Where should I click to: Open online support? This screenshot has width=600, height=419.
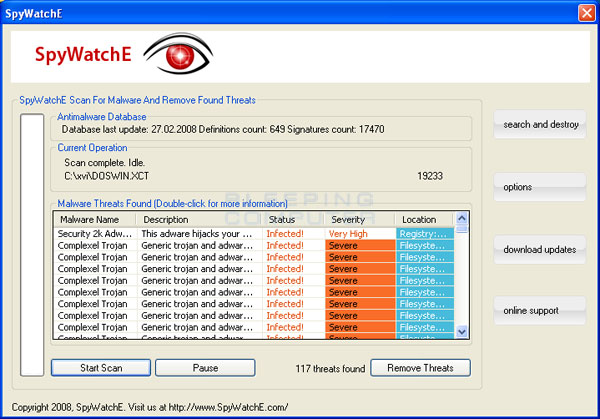(540, 310)
